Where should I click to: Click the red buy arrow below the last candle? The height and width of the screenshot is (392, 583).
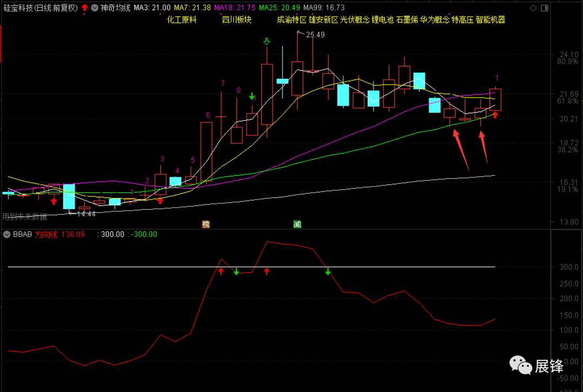coord(495,115)
